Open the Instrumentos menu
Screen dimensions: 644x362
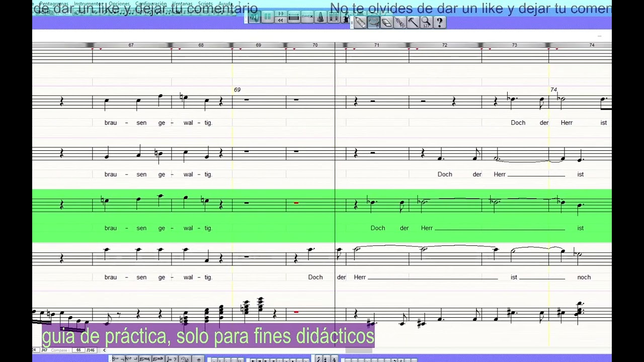coord(89,4)
